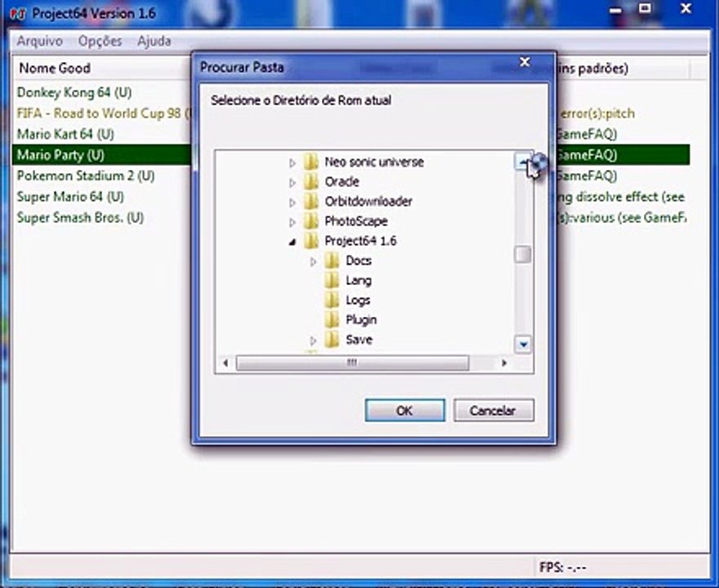Open the Opções menu
Viewport: 719px width, 588px height.
[100, 42]
